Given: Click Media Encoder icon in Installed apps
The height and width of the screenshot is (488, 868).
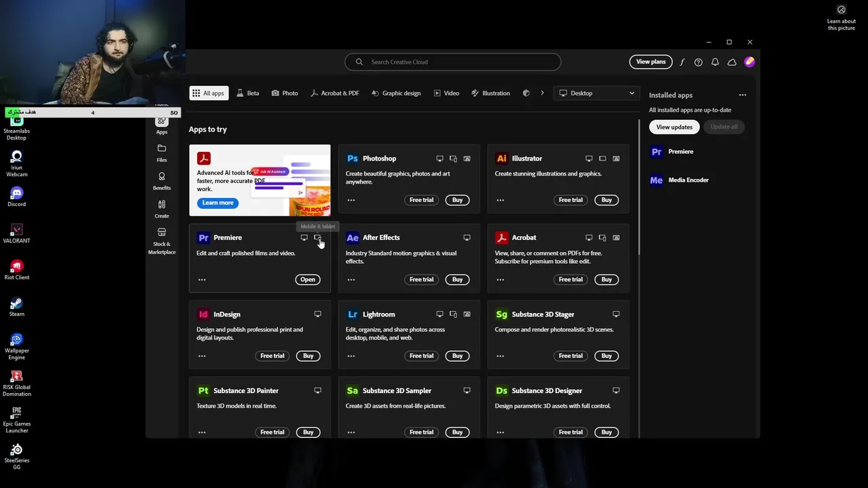Looking at the screenshot, I should (656, 180).
